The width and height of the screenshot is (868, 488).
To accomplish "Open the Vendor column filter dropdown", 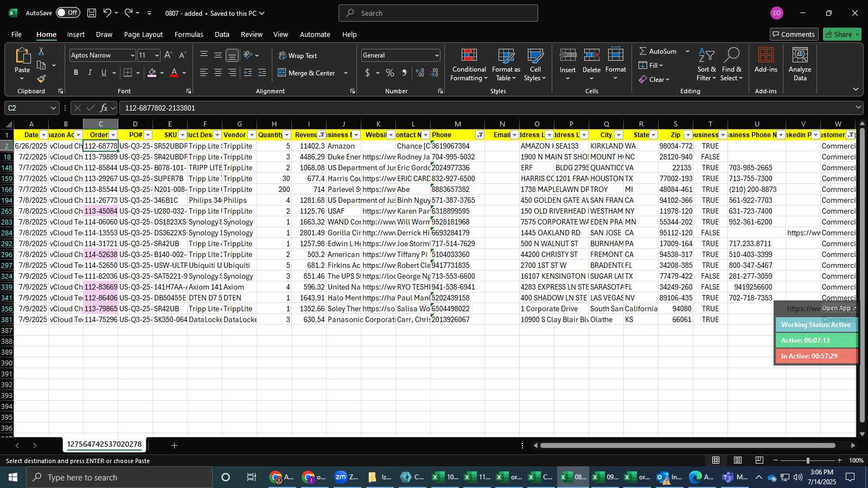I will click(252, 135).
